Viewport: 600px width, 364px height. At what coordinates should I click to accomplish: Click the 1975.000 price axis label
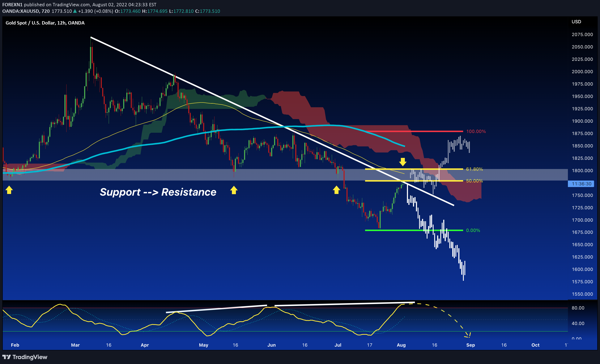point(582,84)
